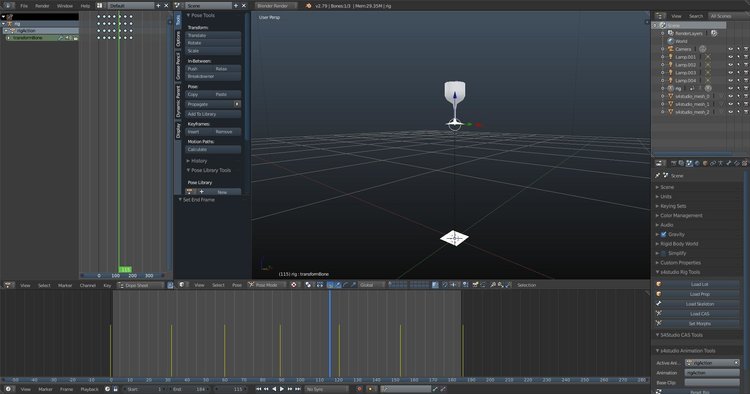This screenshot has width=750, height=394.
Task: Toggle renderability camera icon for s4studio_mesh_2
Action: tap(746, 112)
